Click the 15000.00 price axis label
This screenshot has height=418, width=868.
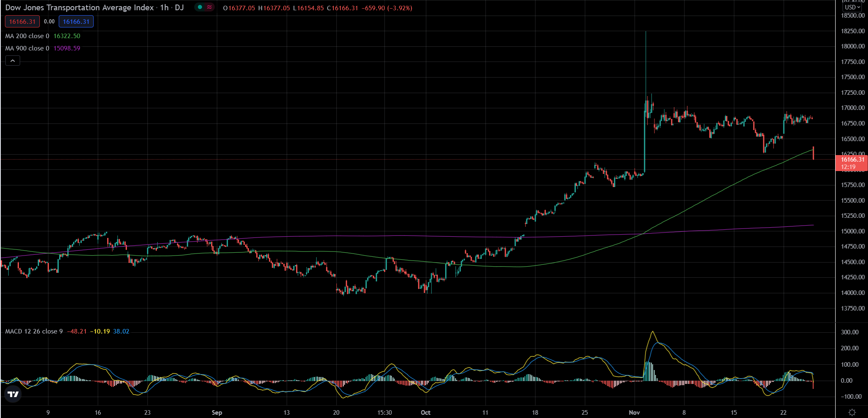coord(853,231)
